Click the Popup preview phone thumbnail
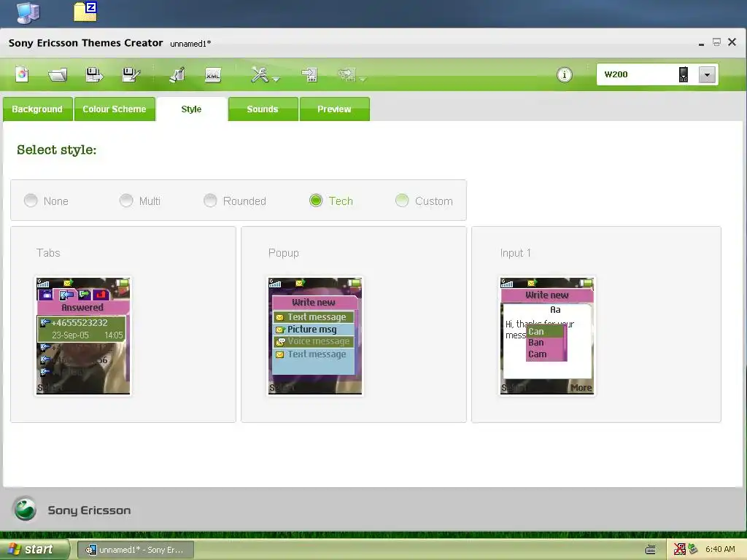Viewport: 747px width, 560px height. [x=315, y=336]
